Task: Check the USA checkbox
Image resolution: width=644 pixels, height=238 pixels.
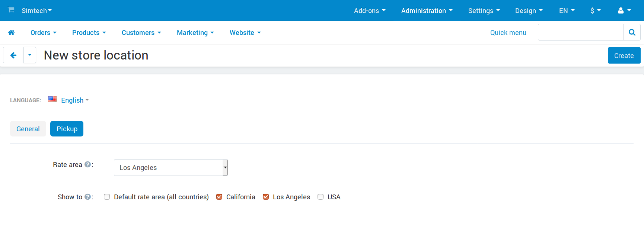Action: point(321,197)
